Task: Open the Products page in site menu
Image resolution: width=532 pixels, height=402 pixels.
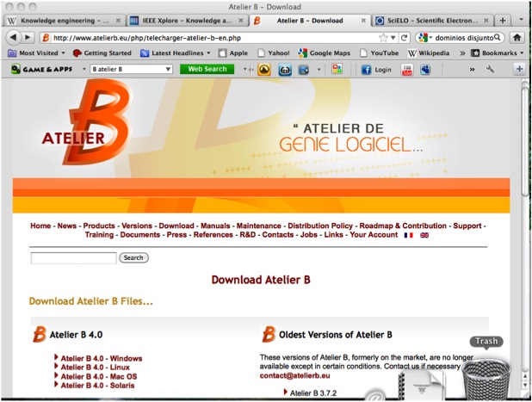Action: coord(99,226)
